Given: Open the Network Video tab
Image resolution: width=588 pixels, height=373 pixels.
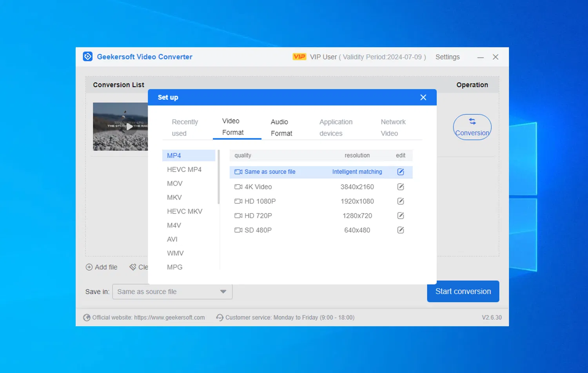Looking at the screenshot, I should click(393, 128).
